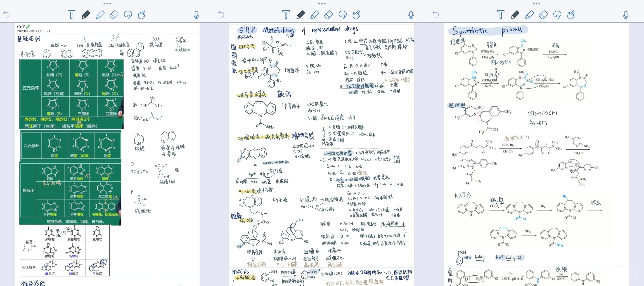Open three-dot menu above left pane

(x=107, y=4)
